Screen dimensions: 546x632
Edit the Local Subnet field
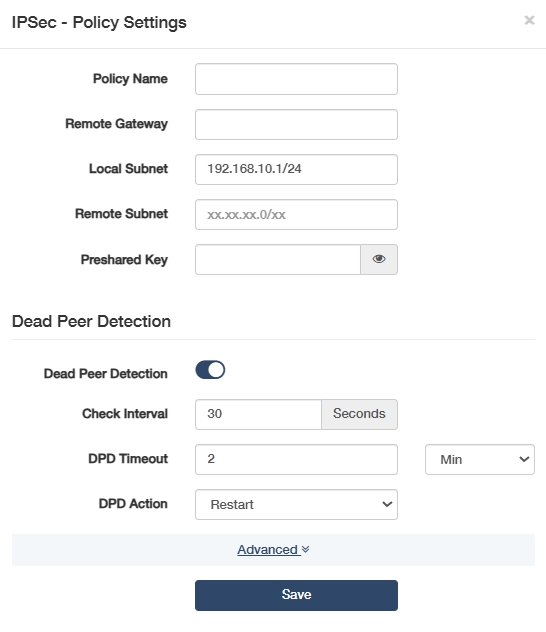tap(296, 169)
